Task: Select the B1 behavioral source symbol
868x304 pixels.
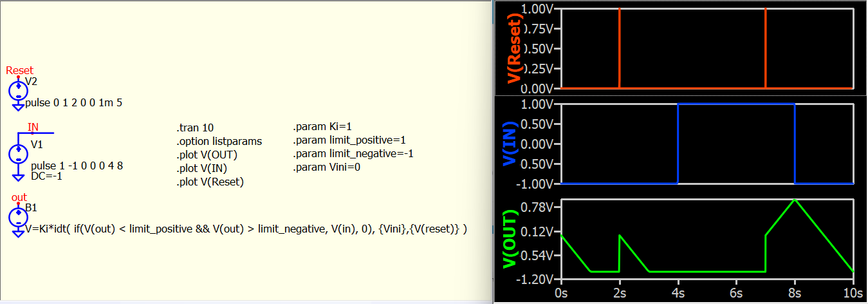Action: [x=18, y=216]
